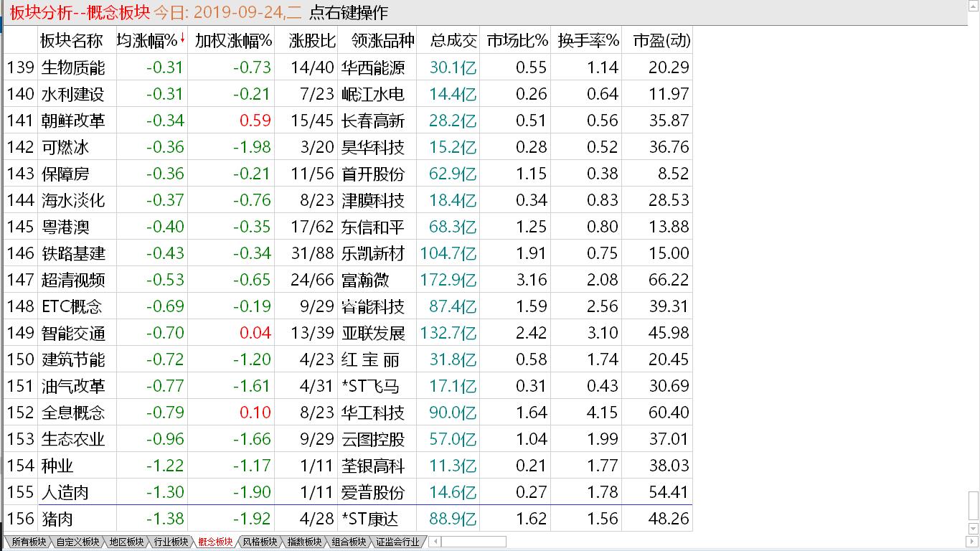Click leading stock 华西能源

pos(373,67)
